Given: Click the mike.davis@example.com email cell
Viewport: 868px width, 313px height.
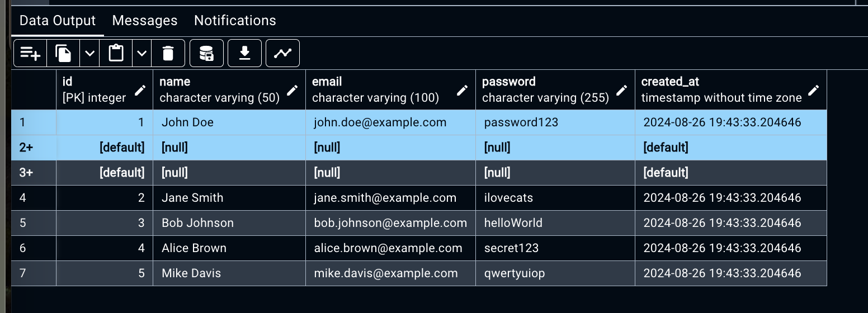Looking at the screenshot, I should pyautogui.click(x=386, y=273).
